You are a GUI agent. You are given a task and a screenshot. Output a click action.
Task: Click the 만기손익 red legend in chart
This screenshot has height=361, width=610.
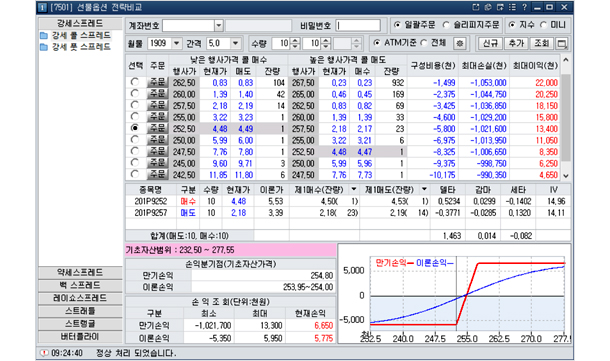(x=394, y=263)
